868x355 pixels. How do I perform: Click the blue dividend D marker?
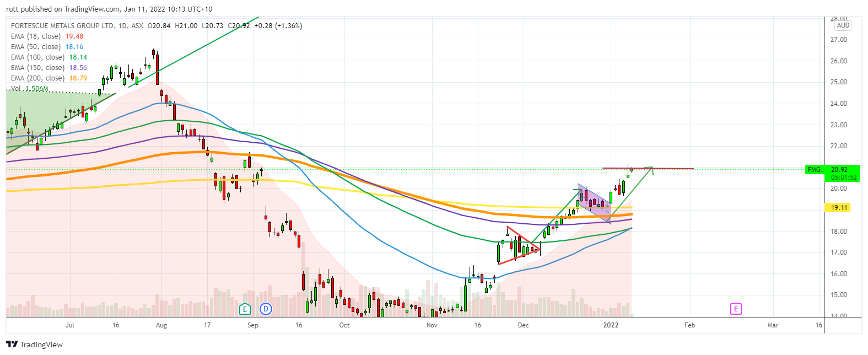pyautogui.click(x=266, y=309)
